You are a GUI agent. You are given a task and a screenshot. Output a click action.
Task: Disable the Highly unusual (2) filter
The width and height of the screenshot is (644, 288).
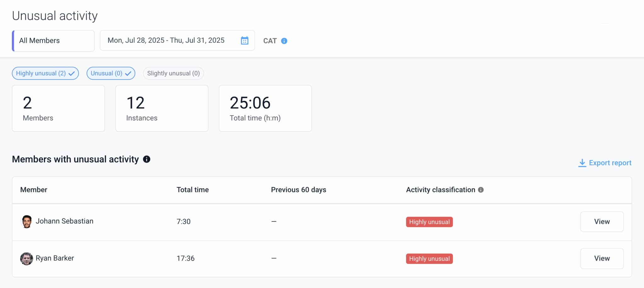[x=45, y=73]
